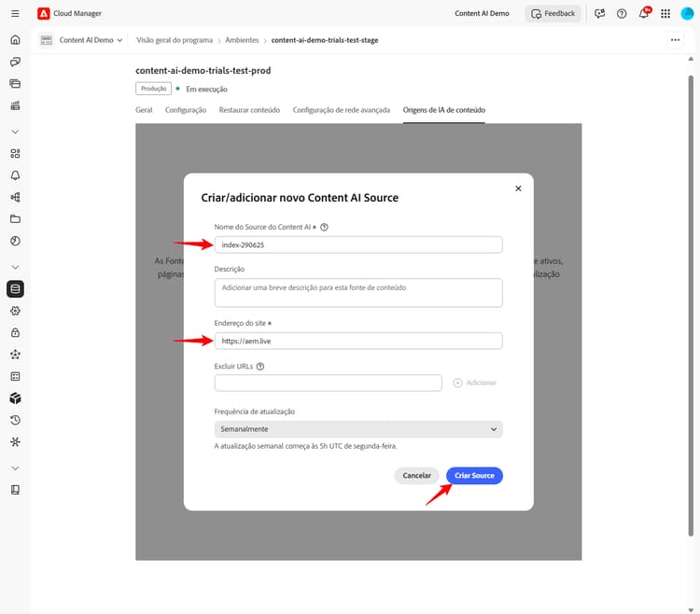
Task: Select the Origens de IA de conteúdo tab
Action: (444, 110)
